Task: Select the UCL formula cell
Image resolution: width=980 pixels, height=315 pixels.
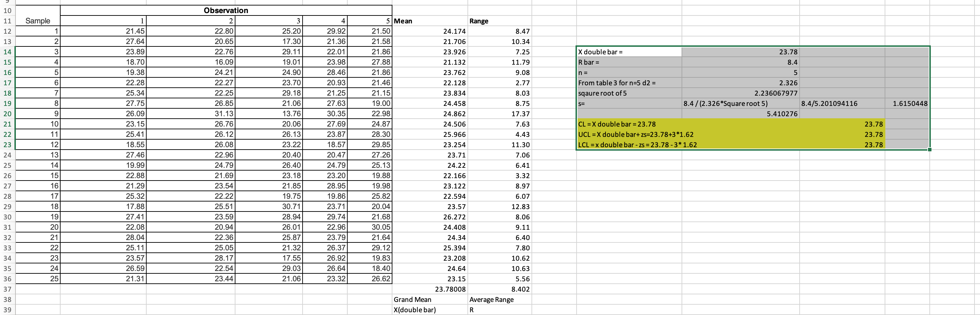Action: (x=629, y=134)
